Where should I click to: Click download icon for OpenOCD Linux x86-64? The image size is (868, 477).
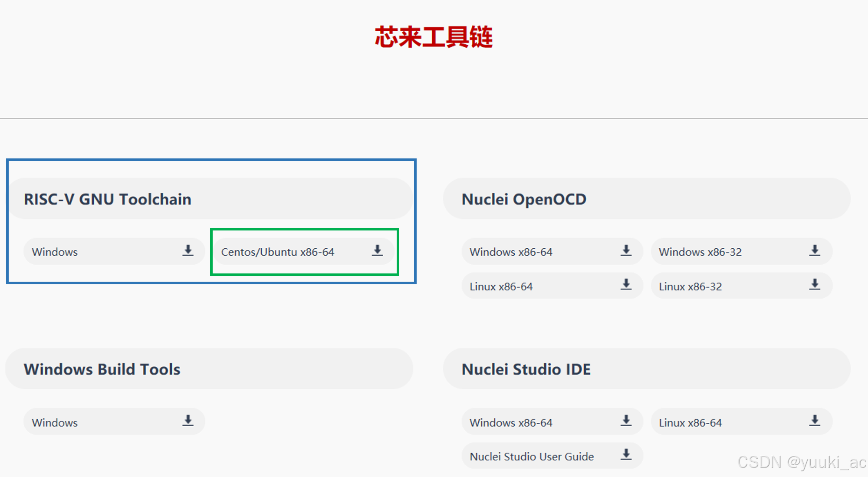[x=626, y=285]
